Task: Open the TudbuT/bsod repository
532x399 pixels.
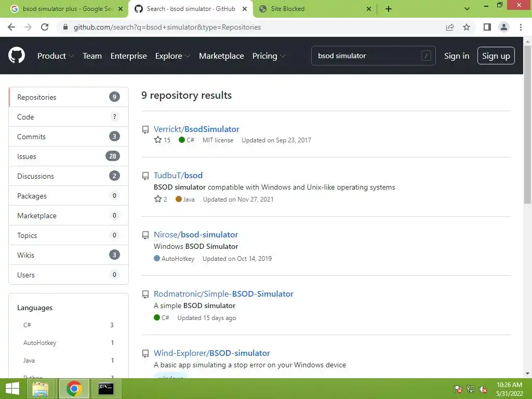Action: tap(178, 176)
